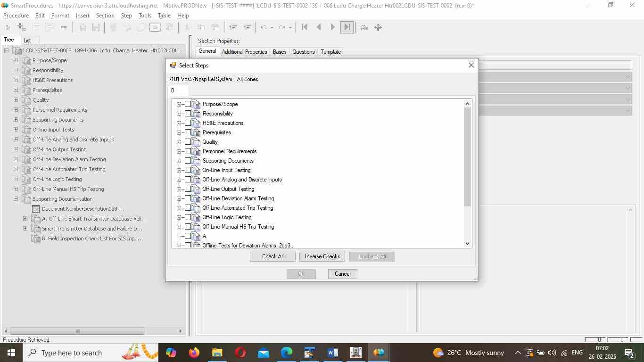The height and width of the screenshot is (362, 644).
Task: Check the Quality checkbox in dialog
Action: click(x=188, y=142)
